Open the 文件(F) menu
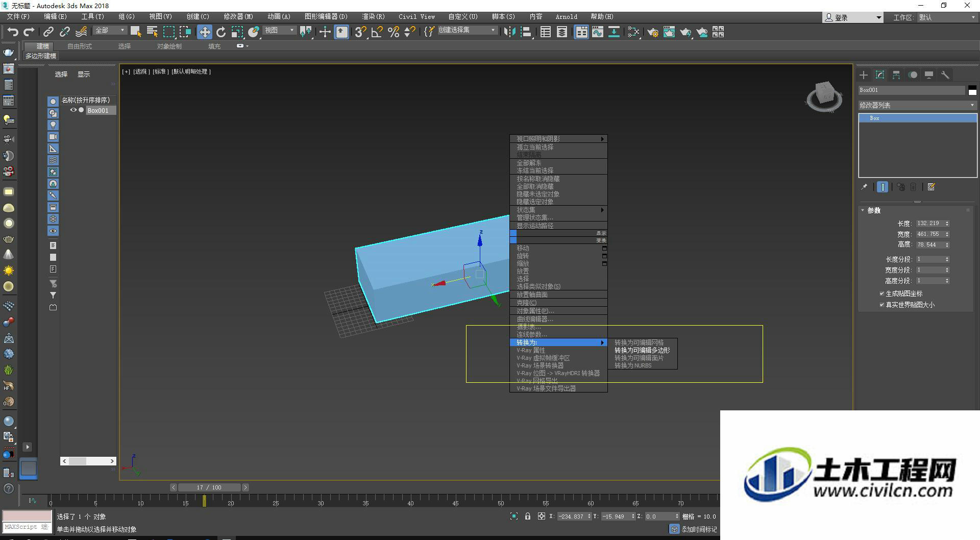This screenshot has width=980, height=540. coord(18,17)
